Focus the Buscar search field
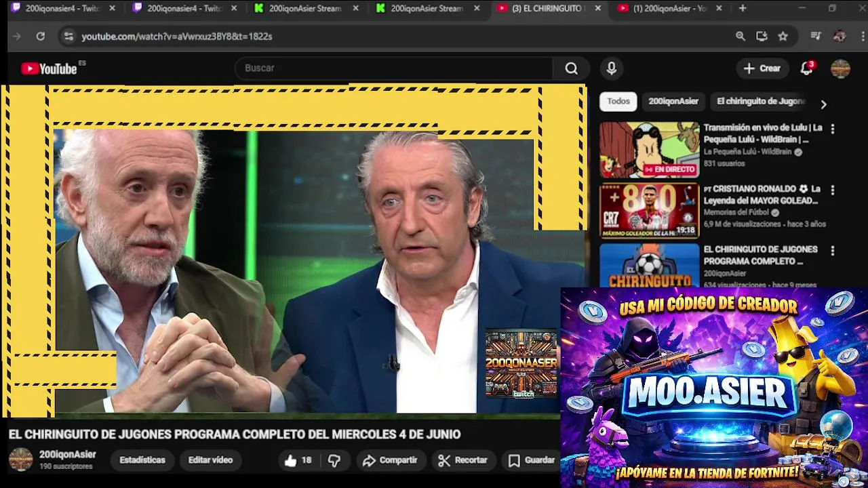The image size is (868, 488). coord(395,68)
